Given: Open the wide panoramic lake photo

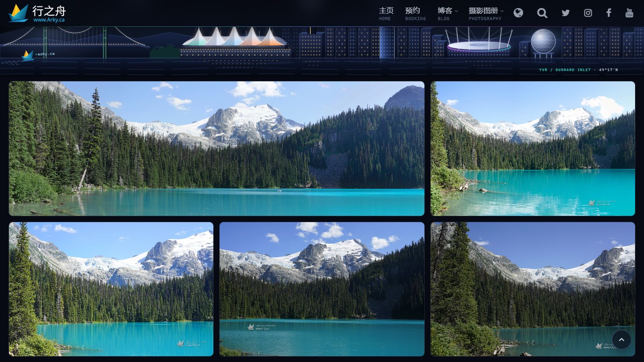Looking at the screenshot, I should coord(216,148).
